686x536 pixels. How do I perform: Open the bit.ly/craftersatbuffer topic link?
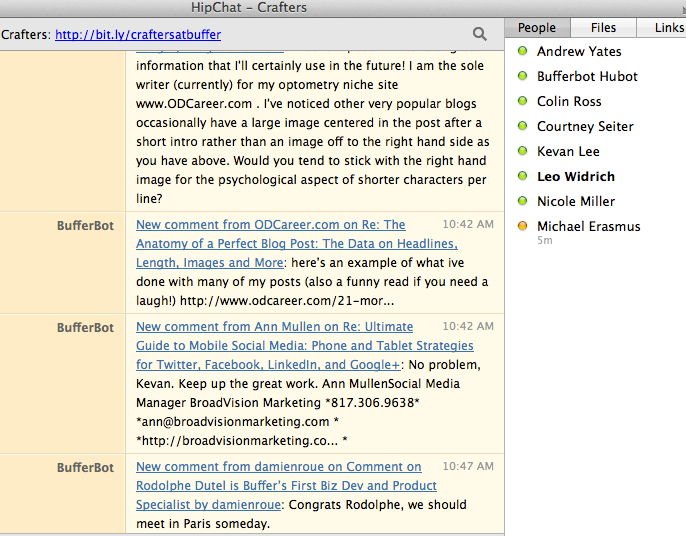[x=138, y=35]
